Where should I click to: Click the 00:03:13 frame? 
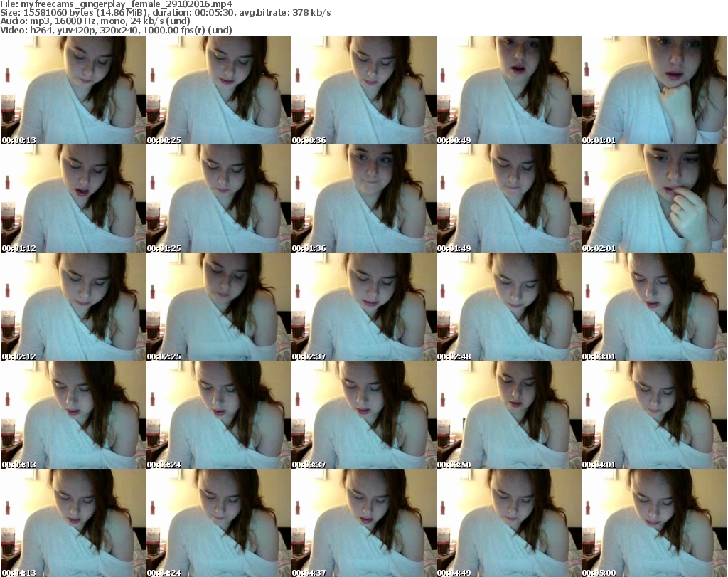coord(74,415)
